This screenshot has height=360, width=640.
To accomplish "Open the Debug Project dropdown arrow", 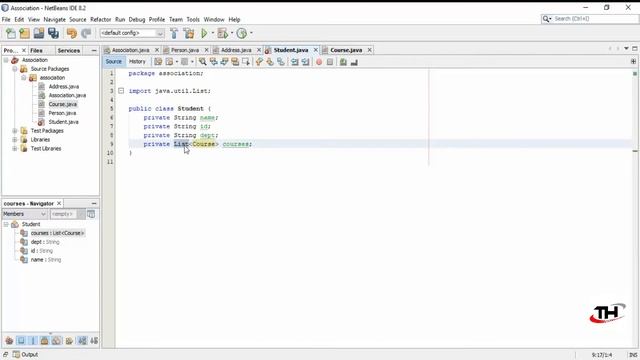I will tap(232, 33).
